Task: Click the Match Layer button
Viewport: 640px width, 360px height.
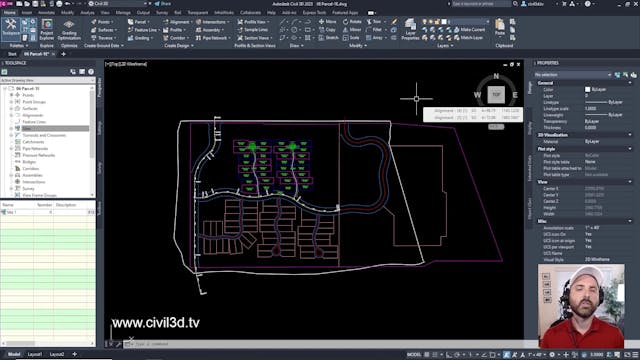Action: (x=468, y=38)
